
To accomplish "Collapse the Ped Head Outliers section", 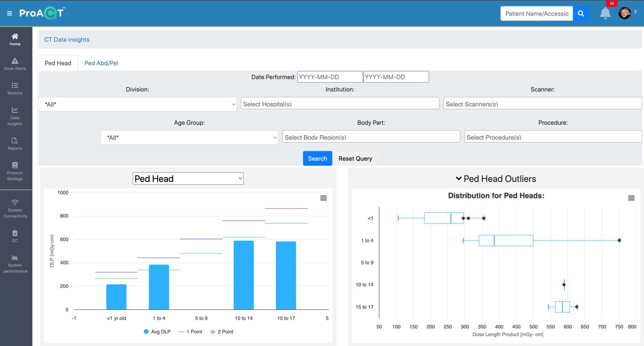I will pos(496,179).
